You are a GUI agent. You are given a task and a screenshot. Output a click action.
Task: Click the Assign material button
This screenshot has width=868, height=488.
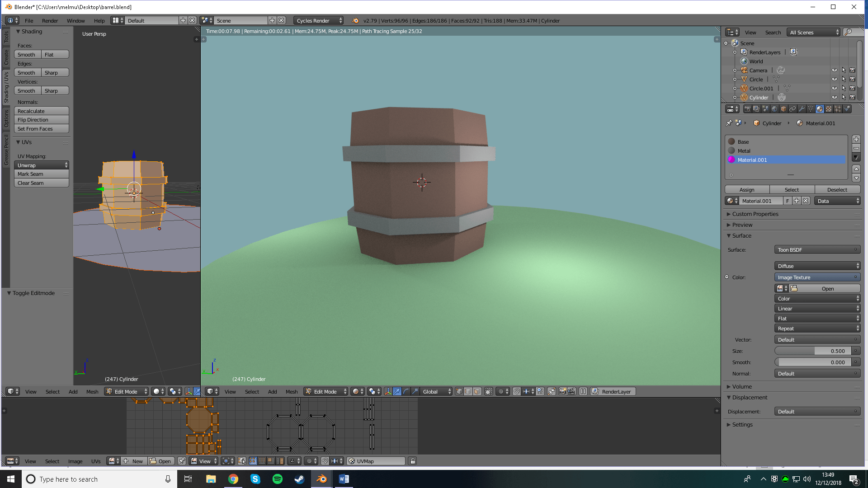pos(747,190)
